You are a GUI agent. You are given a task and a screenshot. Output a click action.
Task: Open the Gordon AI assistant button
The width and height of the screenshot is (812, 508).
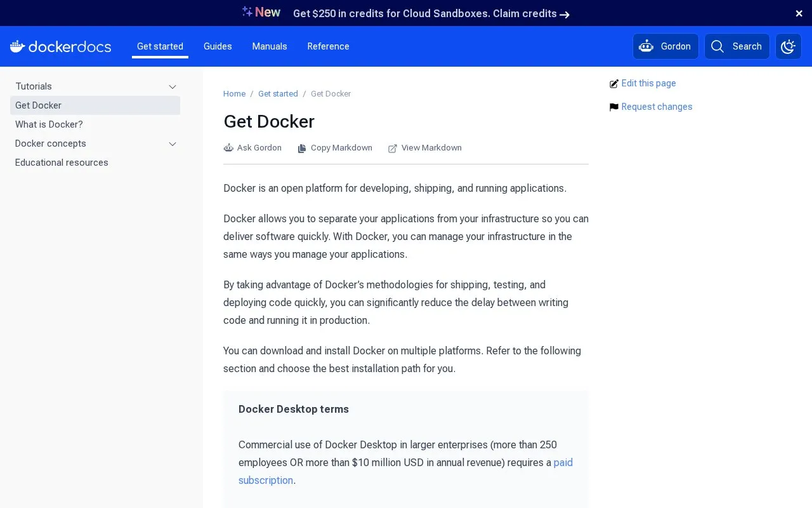[665, 46]
